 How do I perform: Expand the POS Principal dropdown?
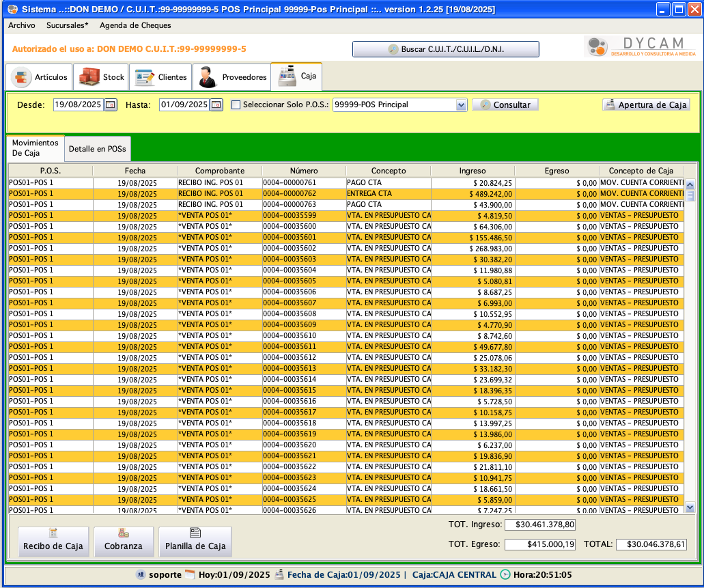click(x=461, y=105)
